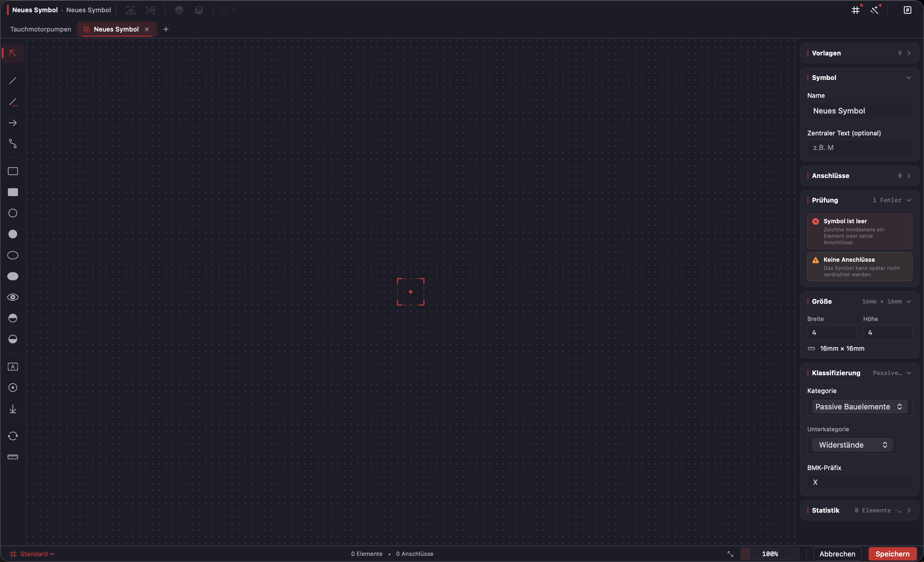Screen dimensions: 924x562
Task: Select the filled rectangle tool
Action: coord(13,192)
